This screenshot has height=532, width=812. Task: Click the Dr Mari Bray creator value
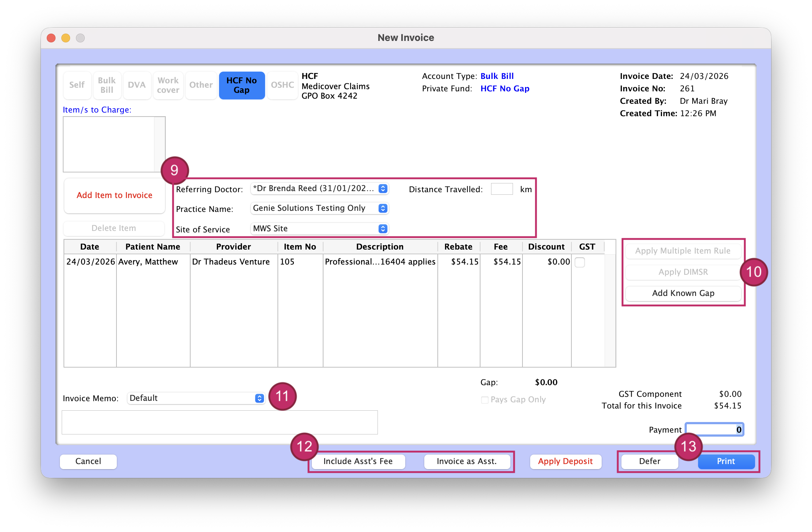(x=704, y=101)
